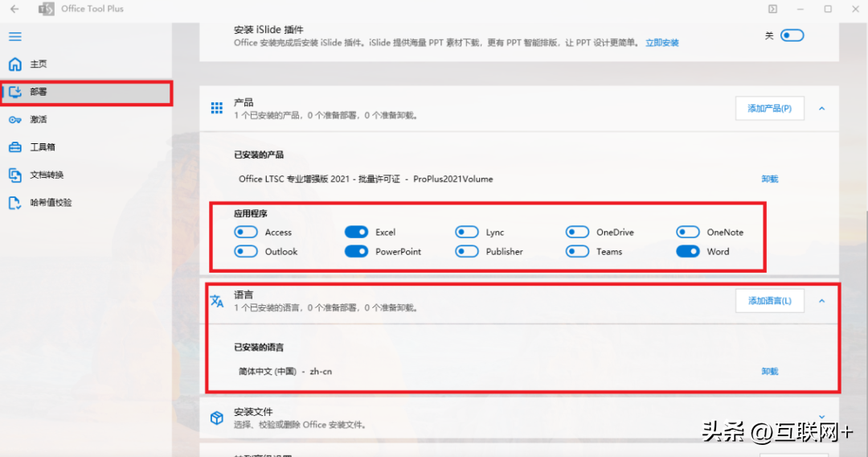Screen dimensions: 868x457
Task: Disable the PowerPoint application switch
Action: [357, 252]
